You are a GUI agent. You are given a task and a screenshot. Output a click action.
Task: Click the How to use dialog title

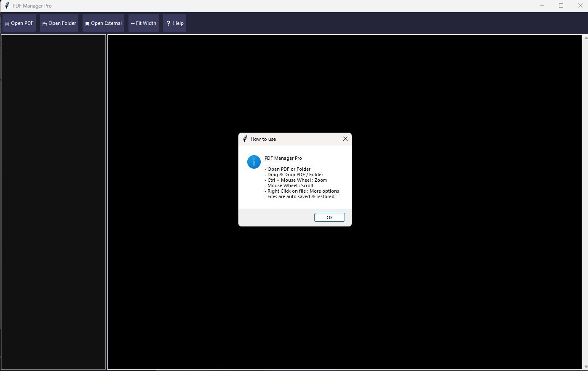263,139
